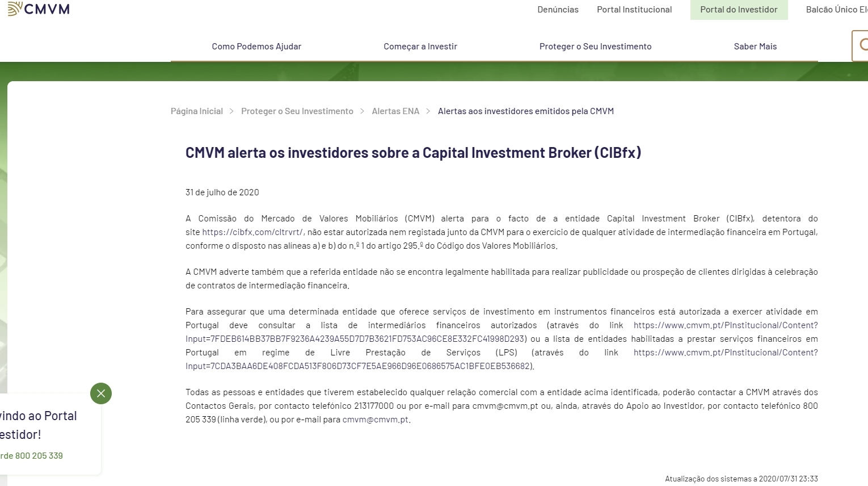The image size is (868, 486).
Task: Navigate to Alertas ENA breadcrumb
Action: coord(395,111)
